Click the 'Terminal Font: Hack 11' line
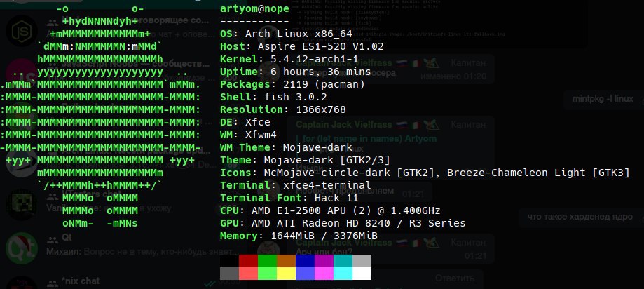Screen dimensions: 644x289 tap(289, 198)
